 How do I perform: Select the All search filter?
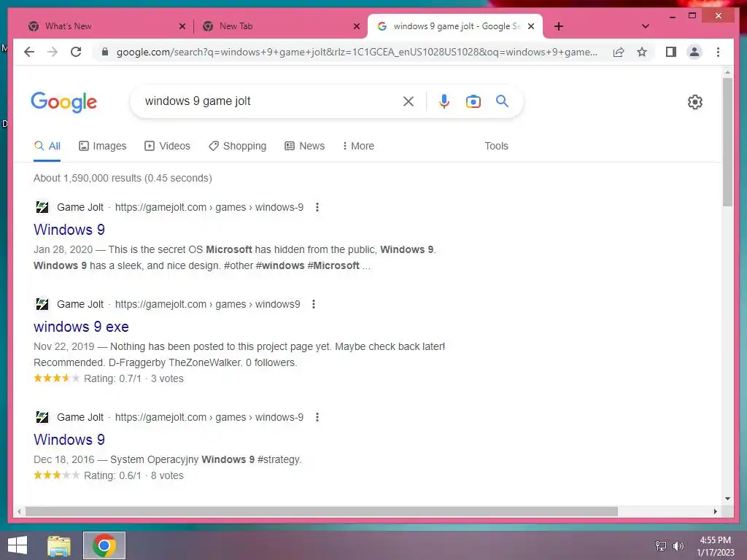pyautogui.click(x=47, y=146)
